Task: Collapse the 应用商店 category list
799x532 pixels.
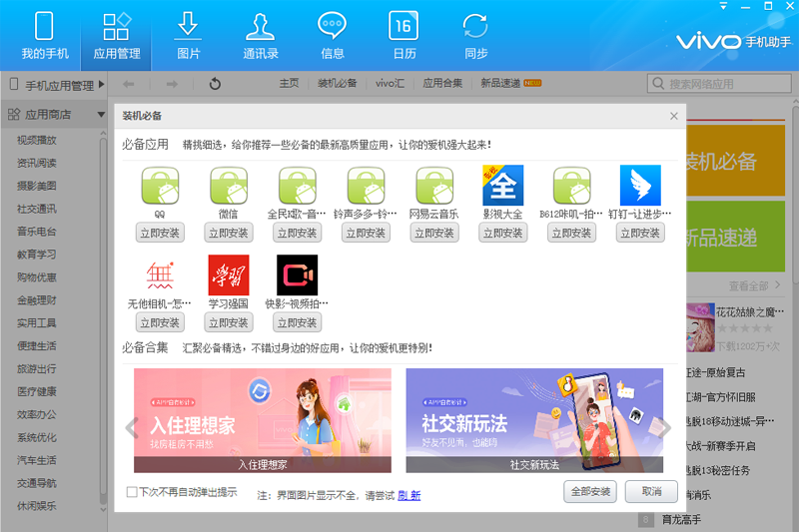Action: click(x=101, y=115)
